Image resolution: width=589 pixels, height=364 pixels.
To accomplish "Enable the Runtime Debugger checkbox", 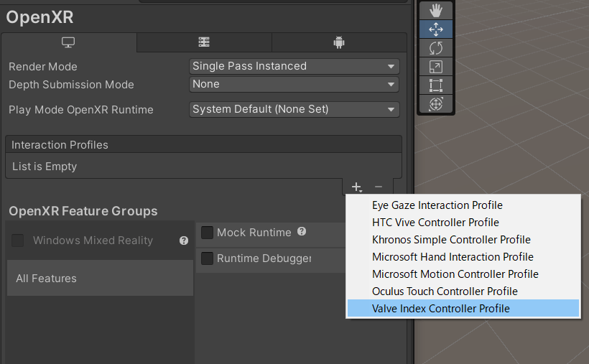I will (207, 258).
